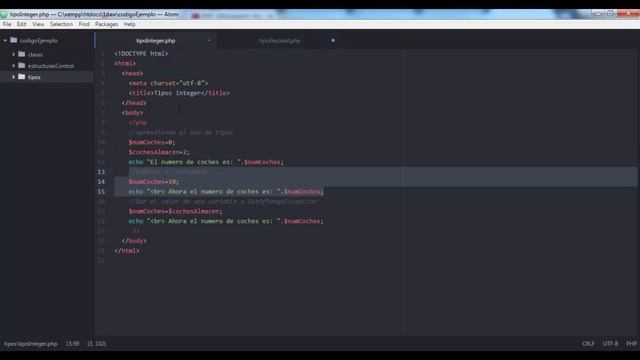Click the codigoEjemplo folder icon

click(13, 40)
